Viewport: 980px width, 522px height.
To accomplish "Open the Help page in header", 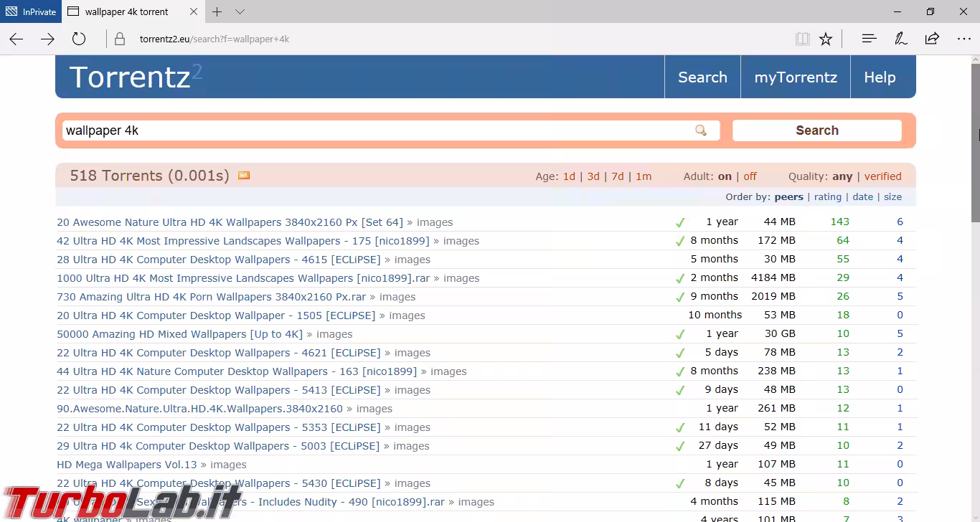I will coord(880,77).
